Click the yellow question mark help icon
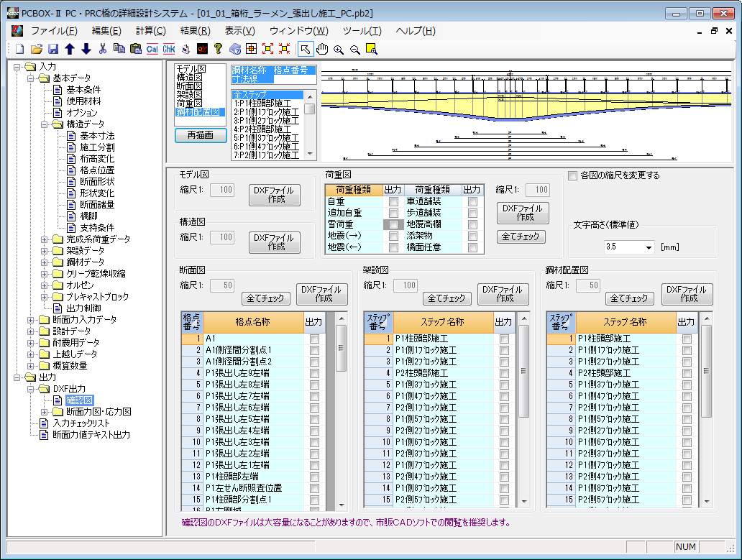 [219, 49]
